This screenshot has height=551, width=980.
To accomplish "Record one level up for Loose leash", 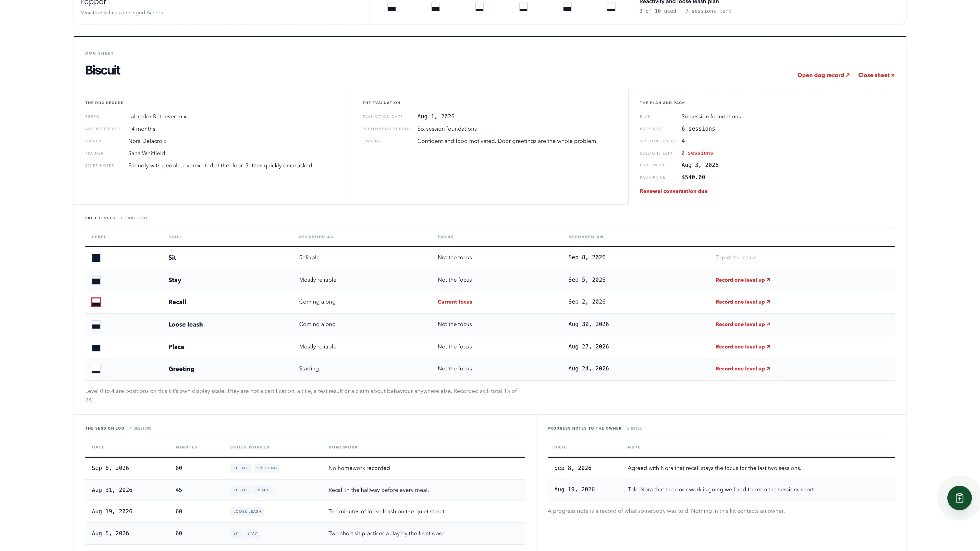I will [743, 324].
